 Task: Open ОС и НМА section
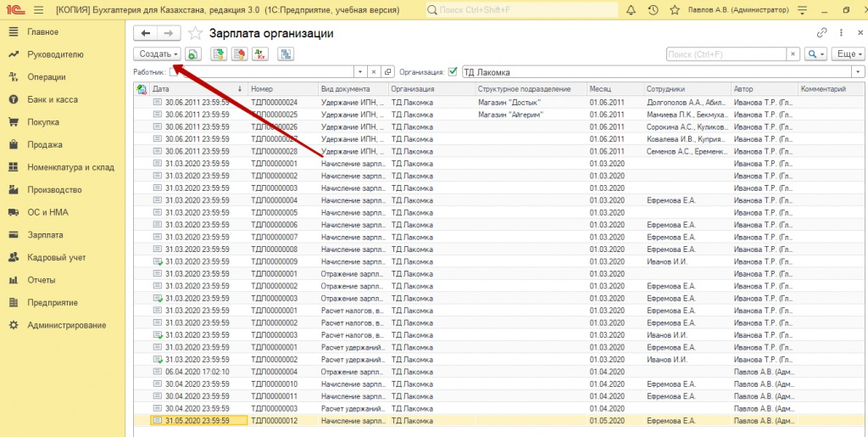[x=48, y=212]
